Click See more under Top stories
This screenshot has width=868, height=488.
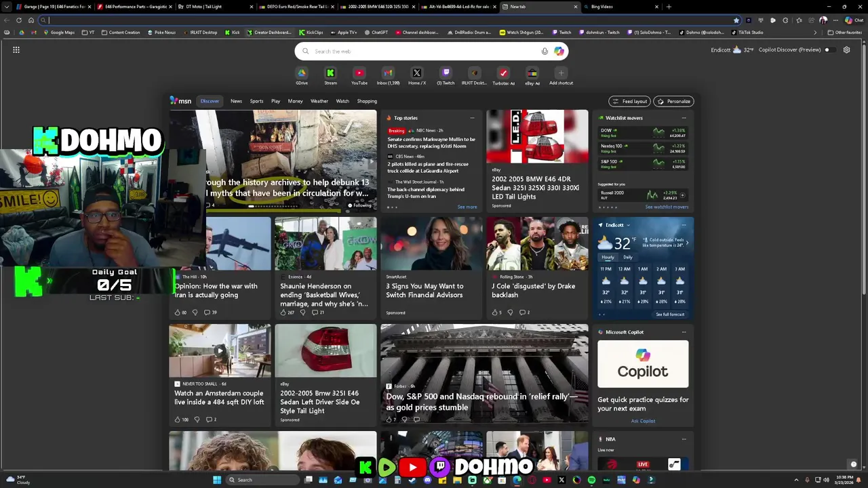(467, 207)
